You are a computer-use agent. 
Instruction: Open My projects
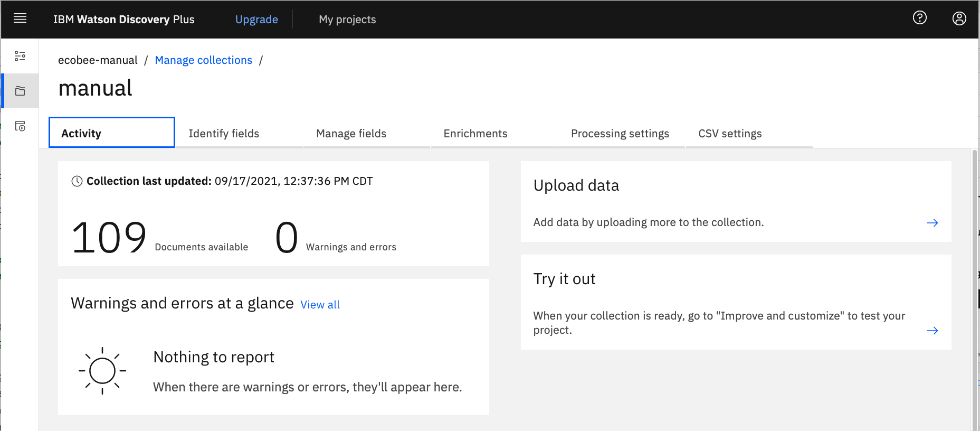tap(347, 20)
